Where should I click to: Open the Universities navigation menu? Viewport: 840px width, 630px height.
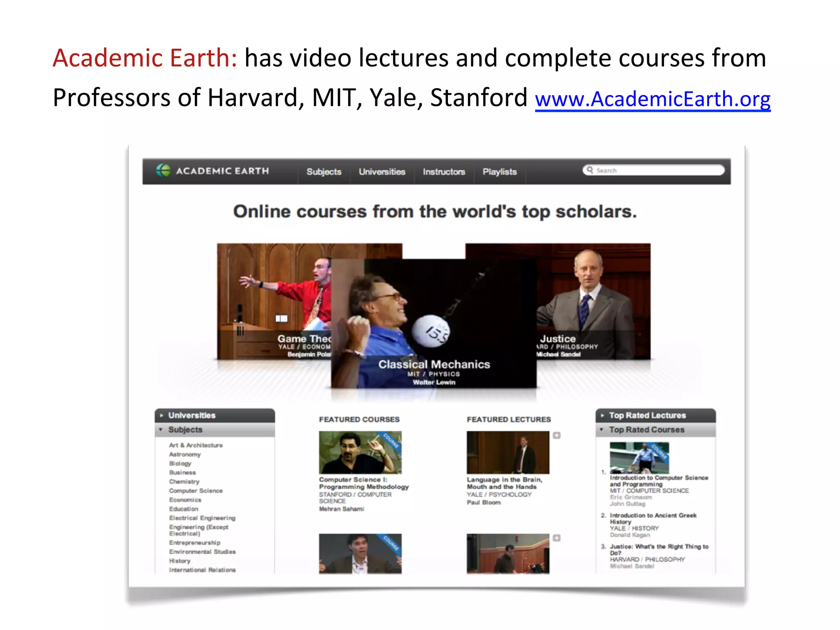coord(382,171)
